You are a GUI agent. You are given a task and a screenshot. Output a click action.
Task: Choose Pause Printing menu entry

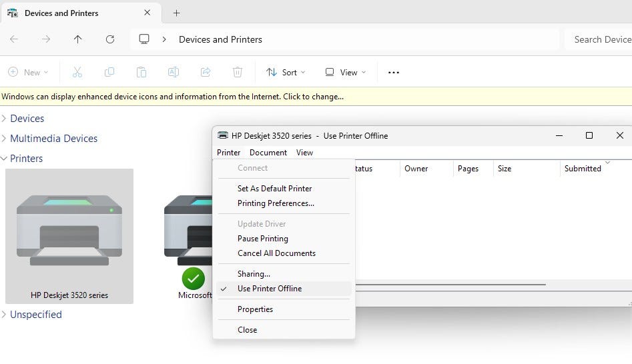pos(263,239)
